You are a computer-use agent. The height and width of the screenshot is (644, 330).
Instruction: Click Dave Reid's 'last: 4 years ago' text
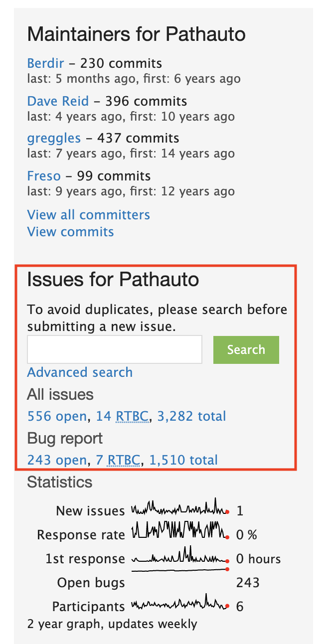pyautogui.click(x=75, y=116)
